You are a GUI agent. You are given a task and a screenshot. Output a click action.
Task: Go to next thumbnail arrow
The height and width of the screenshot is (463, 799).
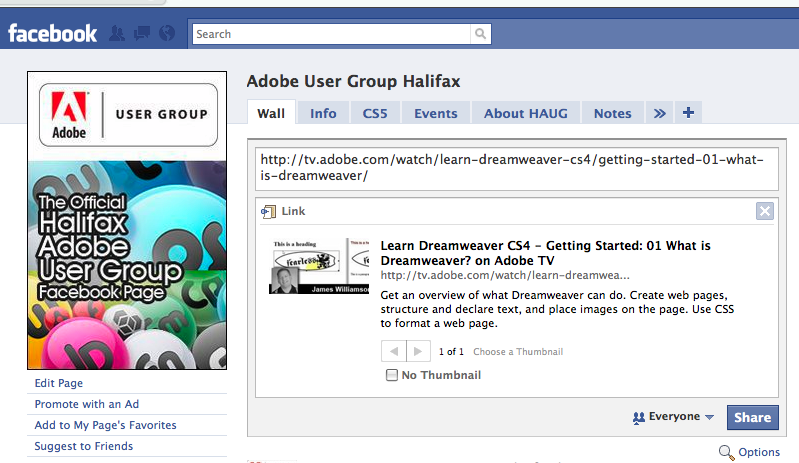[420, 351]
